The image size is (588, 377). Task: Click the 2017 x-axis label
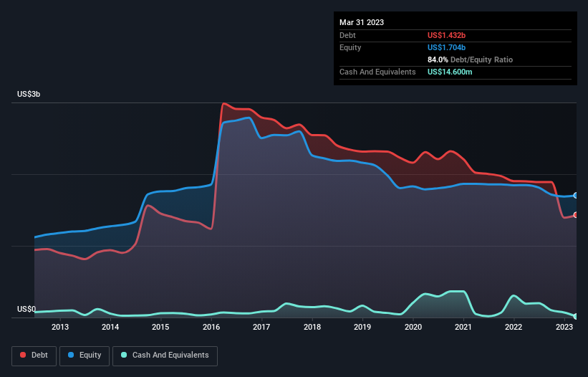261,327
